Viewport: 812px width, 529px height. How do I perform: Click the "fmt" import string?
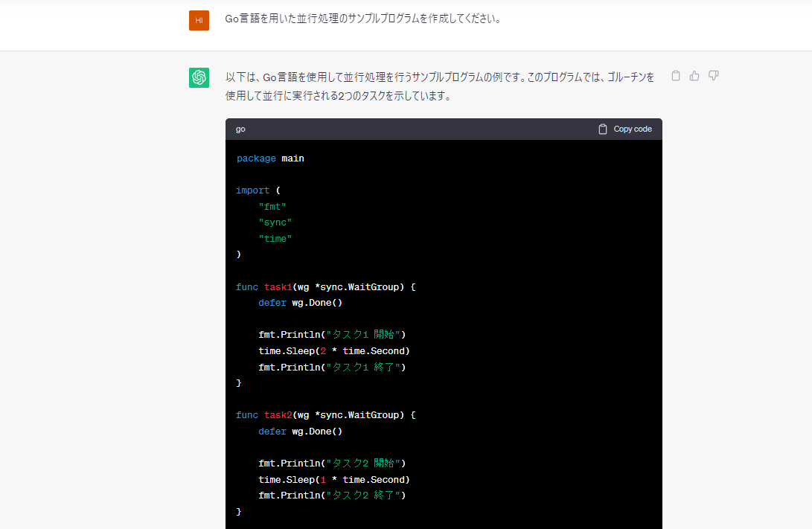[272, 207]
